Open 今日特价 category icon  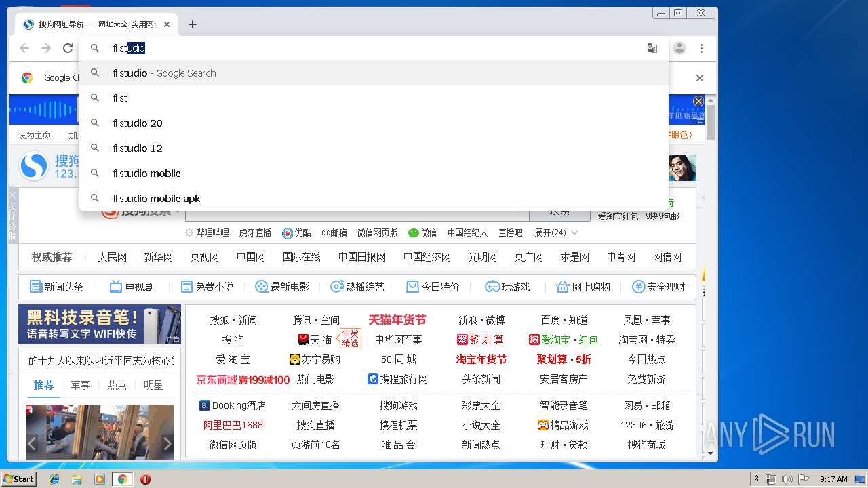pyautogui.click(x=412, y=287)
